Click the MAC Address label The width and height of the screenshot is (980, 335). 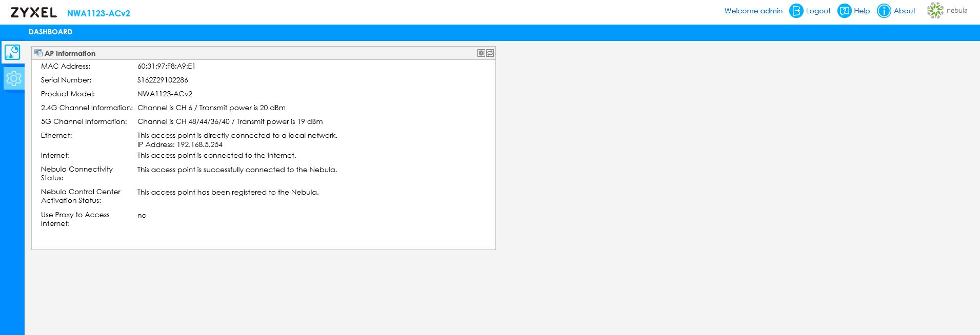coord(66,66)
